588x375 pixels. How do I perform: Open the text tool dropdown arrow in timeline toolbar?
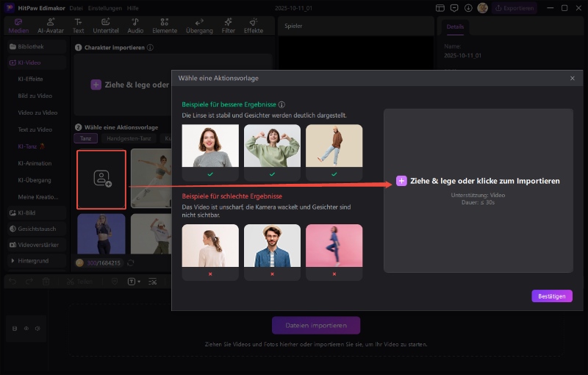coord(139,281)
